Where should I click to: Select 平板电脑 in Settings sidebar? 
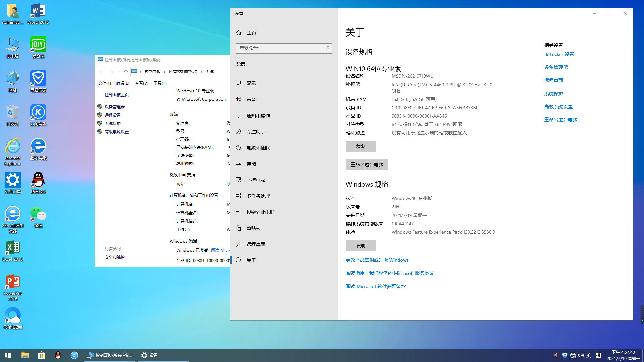click(284, 180)
